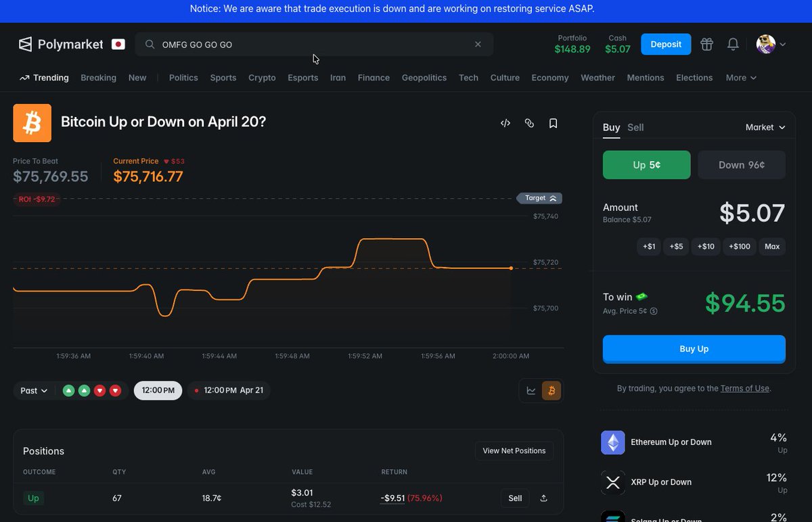Copy market link icon
The image size is (812, 522).
pyautogui.click(x=529, y=123)
